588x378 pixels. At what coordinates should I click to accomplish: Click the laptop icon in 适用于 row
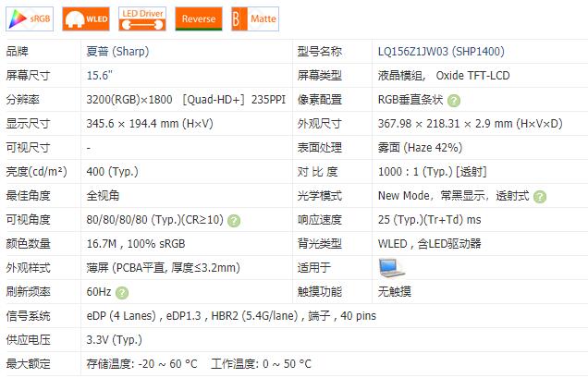(391, 268)
